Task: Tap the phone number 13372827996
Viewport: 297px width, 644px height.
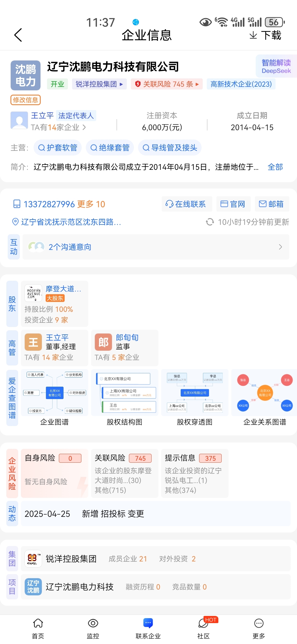Action: click(49, 204)
